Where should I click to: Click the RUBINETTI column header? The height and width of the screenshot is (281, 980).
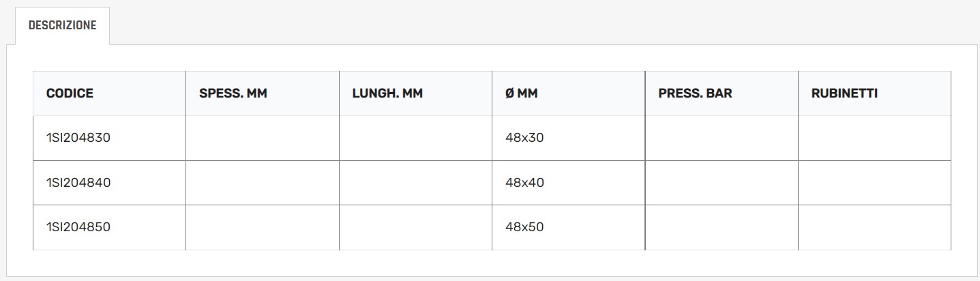pyautogui.click(x=844, y=93)
